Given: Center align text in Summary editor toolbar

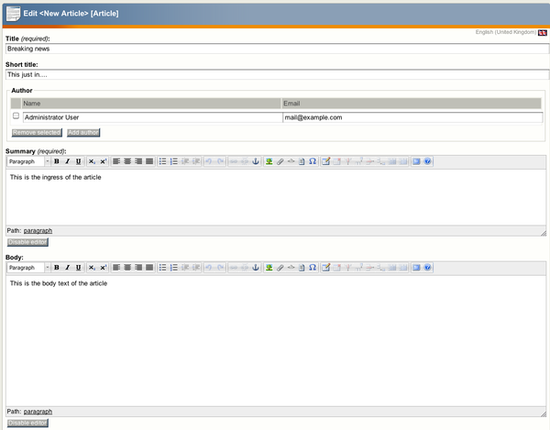Looking at the screenshot, I should [128, 161].
